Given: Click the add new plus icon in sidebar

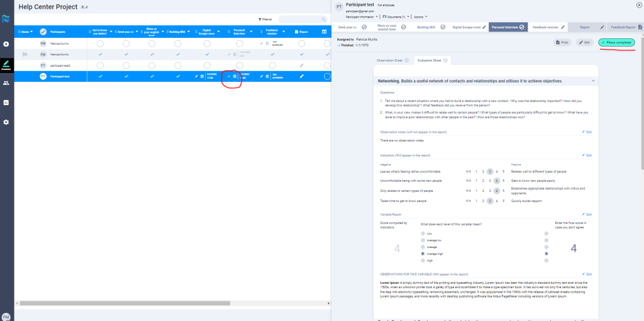Looking at the screenshot, I should click(6, 44).
